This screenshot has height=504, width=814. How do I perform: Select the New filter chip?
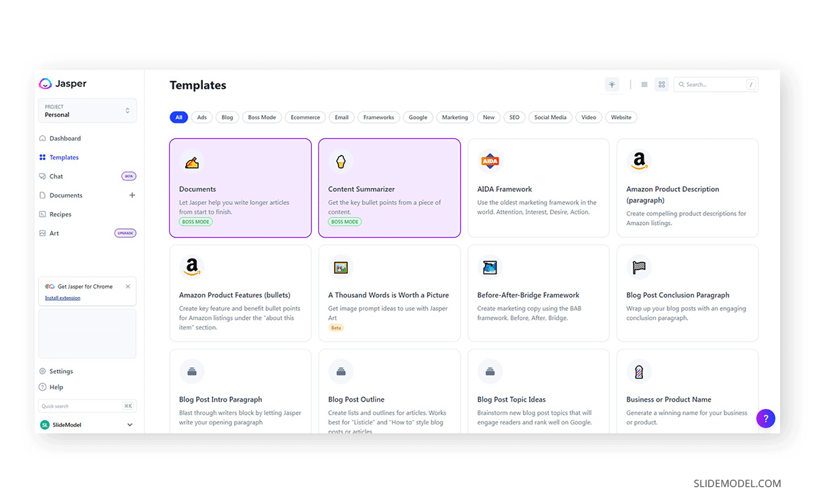pyautogui.click(x=488, y=117)
